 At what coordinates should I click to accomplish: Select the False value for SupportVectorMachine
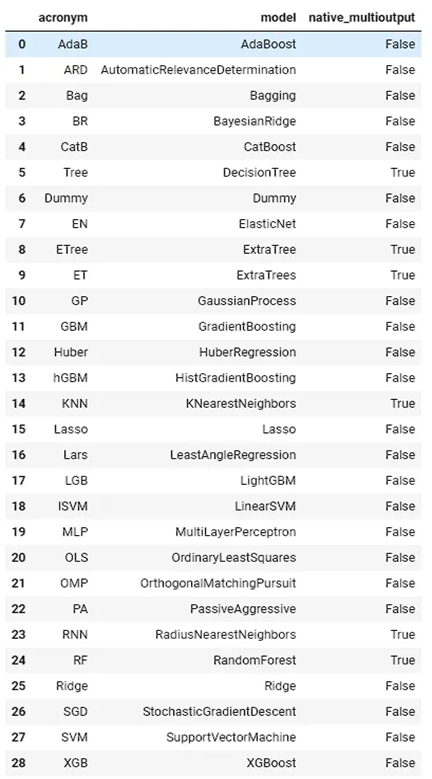tap(400, 737)
